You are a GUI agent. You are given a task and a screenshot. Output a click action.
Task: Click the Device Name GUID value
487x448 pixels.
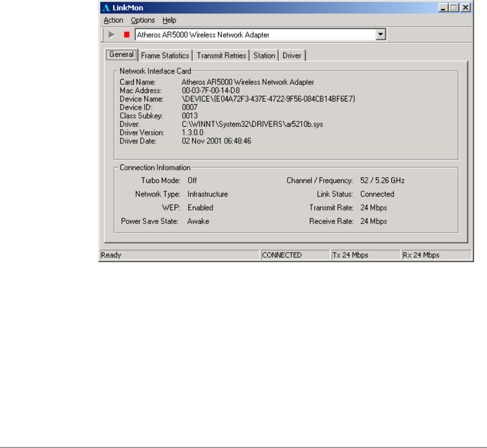point(268,99)
